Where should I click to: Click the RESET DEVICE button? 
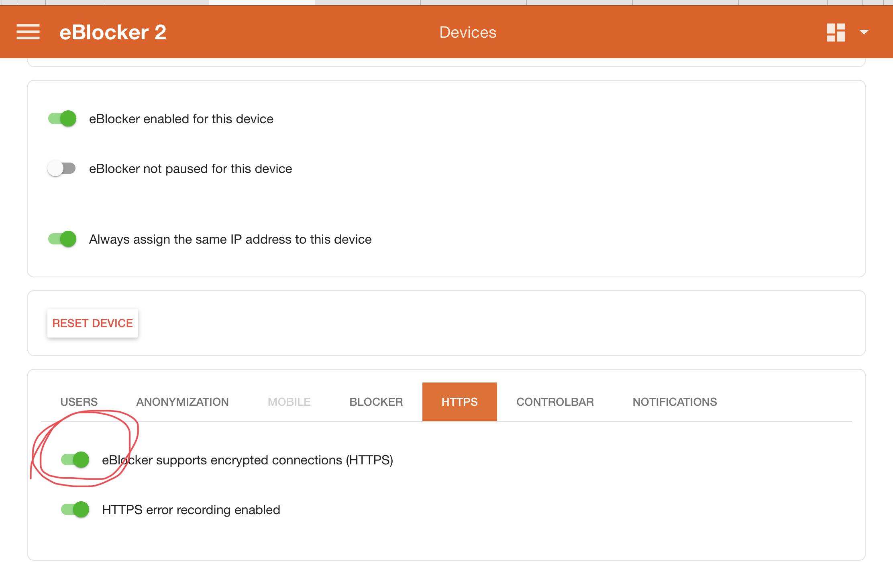coord(93,323)
